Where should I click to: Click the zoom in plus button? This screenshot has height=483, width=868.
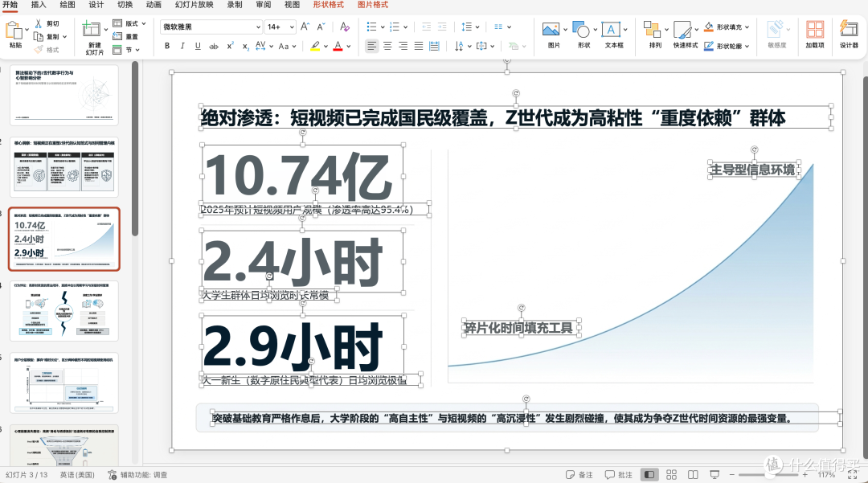tap(805, 475)
